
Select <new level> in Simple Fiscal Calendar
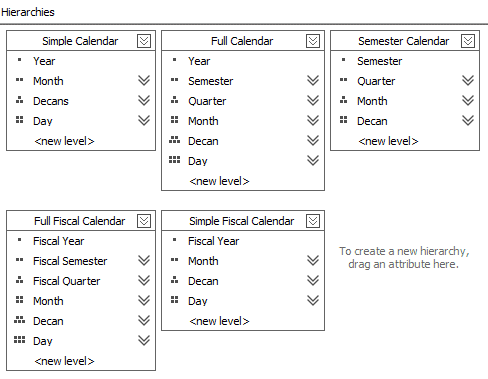coord(219,321)
